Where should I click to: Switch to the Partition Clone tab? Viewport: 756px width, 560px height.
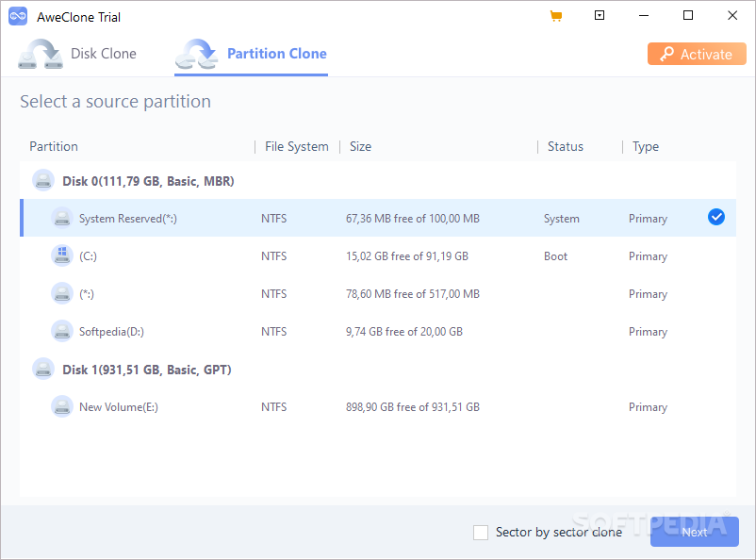[x=251, y=55]
